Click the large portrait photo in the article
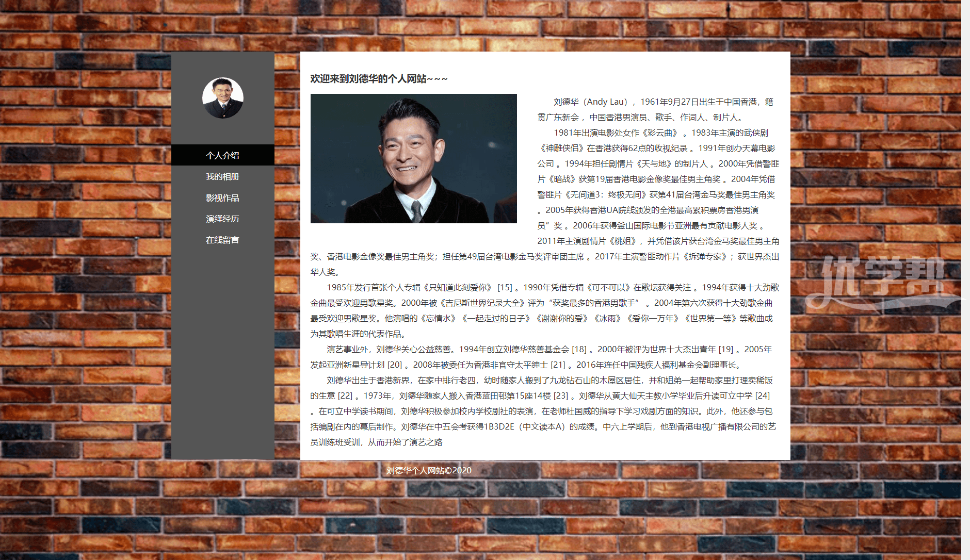The height and width of the screenshot is (560, 970). (x=413, y=158)
